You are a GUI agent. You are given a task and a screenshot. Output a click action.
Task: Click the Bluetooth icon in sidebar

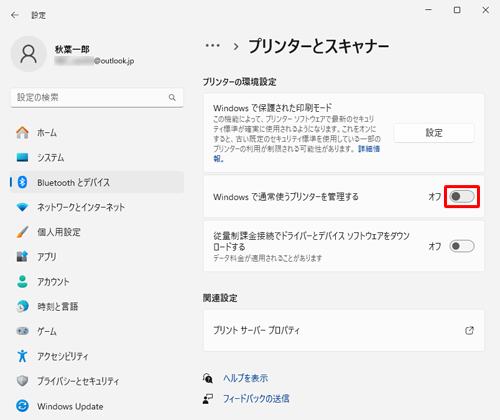22,182
